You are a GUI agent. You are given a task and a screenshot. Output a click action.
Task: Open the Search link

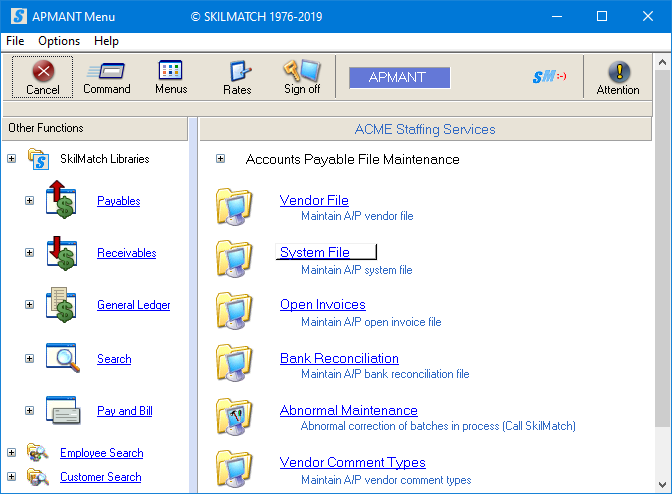click(x=114, y=359)
